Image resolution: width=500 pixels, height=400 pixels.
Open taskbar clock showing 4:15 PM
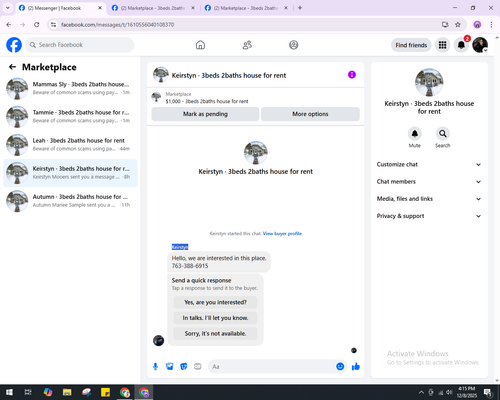click(x=466, y=392)
